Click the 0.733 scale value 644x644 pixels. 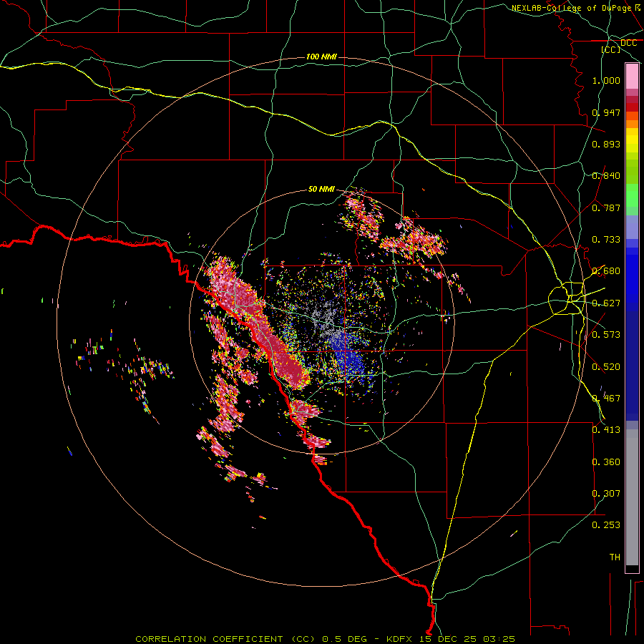(x=606, y=240)
